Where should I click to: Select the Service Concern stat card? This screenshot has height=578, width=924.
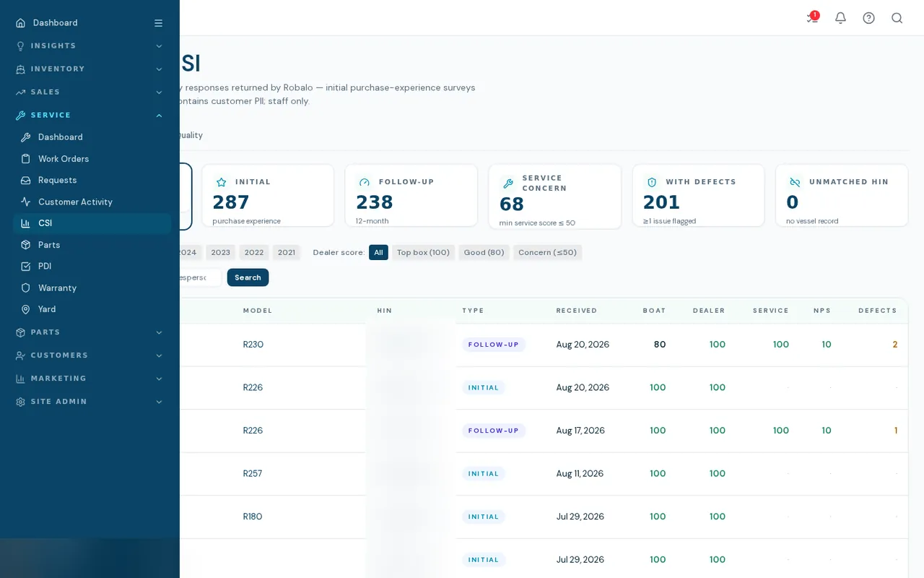click(554, 197)
